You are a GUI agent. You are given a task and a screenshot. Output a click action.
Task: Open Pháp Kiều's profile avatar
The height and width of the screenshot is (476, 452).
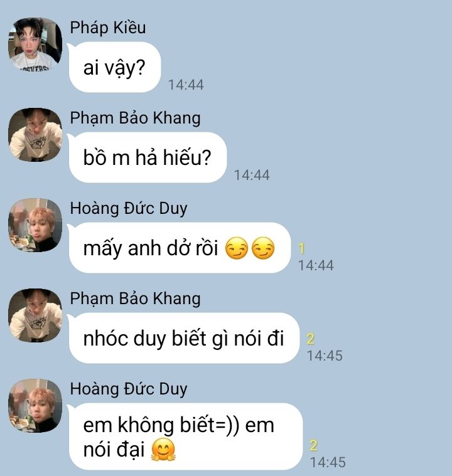(x=35, y=45)
